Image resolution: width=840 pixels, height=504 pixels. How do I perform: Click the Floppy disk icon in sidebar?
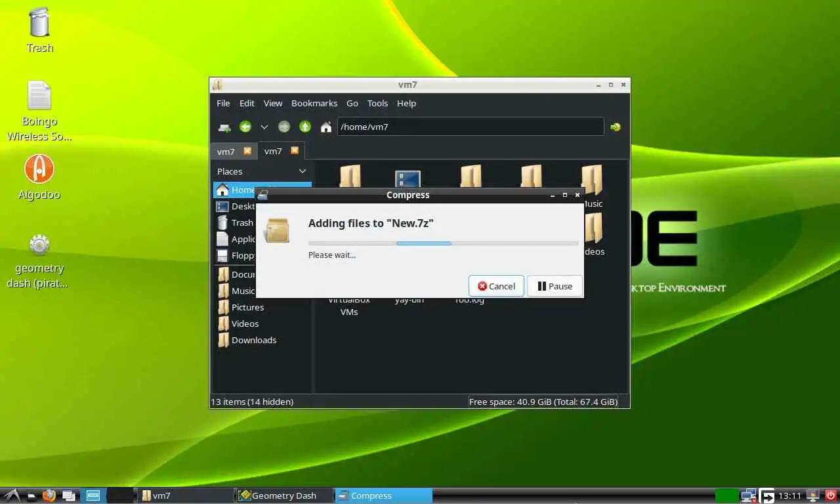click(222, 255)
